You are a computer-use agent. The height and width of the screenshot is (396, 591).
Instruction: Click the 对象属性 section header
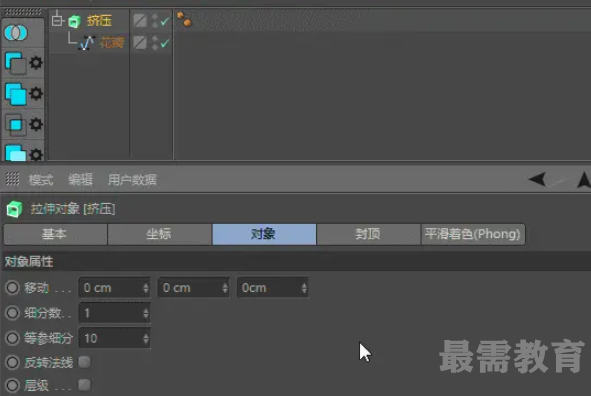[x=296, y=261]
